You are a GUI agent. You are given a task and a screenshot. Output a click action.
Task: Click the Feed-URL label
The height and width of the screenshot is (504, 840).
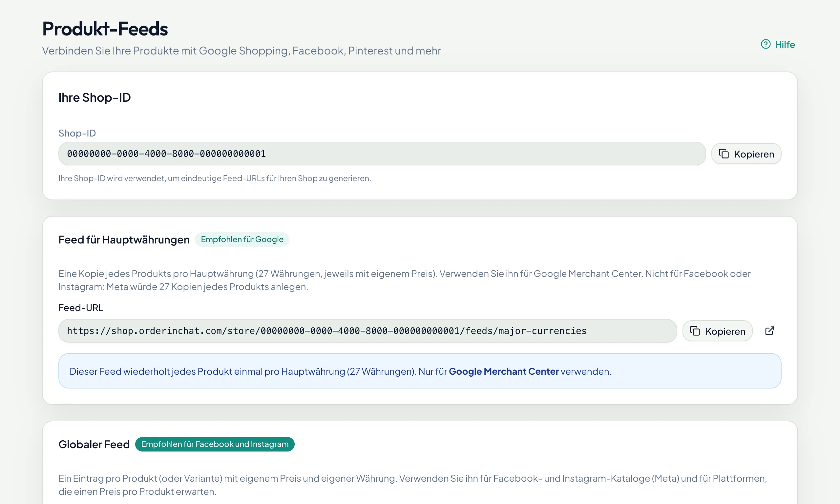coord(81,308)
